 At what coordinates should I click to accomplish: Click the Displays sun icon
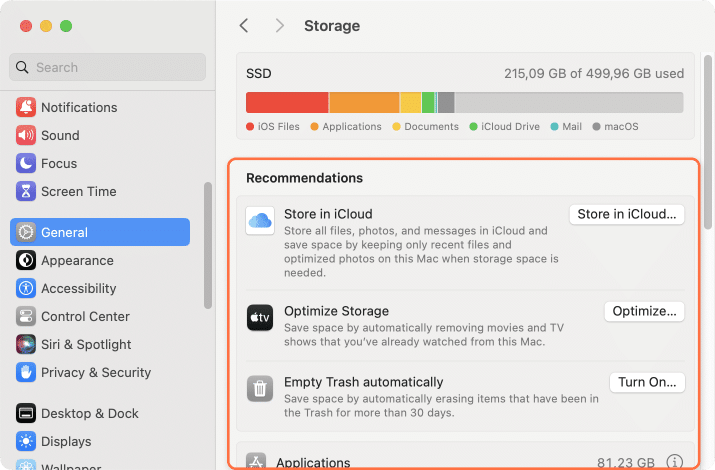(x=26, y=441)
